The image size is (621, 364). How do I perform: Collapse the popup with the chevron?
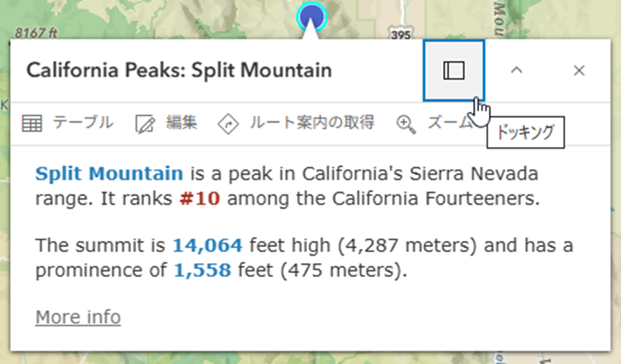point(516,71)
